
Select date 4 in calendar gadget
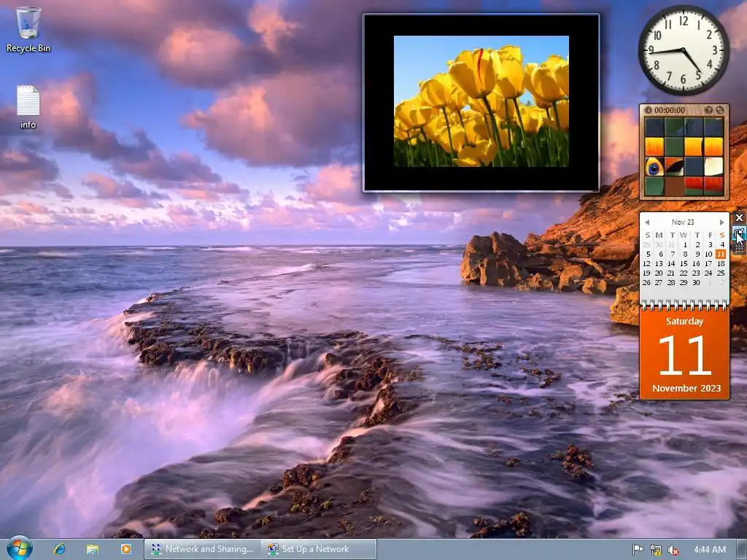(x=721, y=245)
